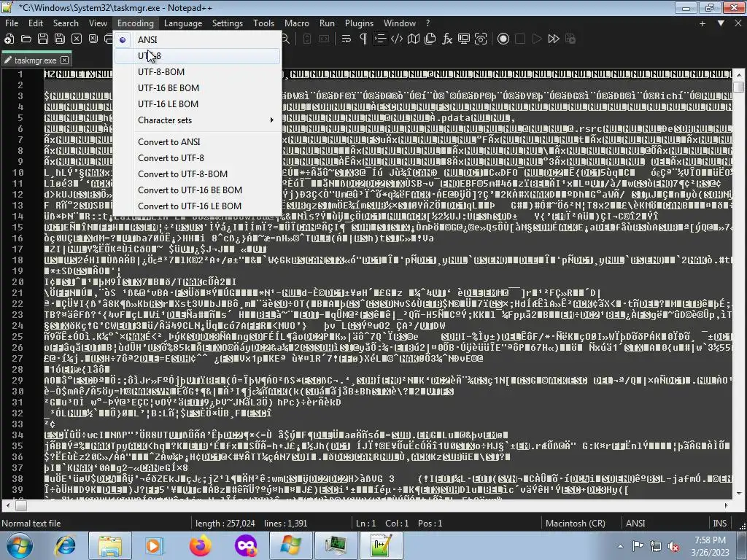Select the ANSI encoding radio option
Viewport: 747px width, 560px height.
pyautogui.click(x=197, y=40)
